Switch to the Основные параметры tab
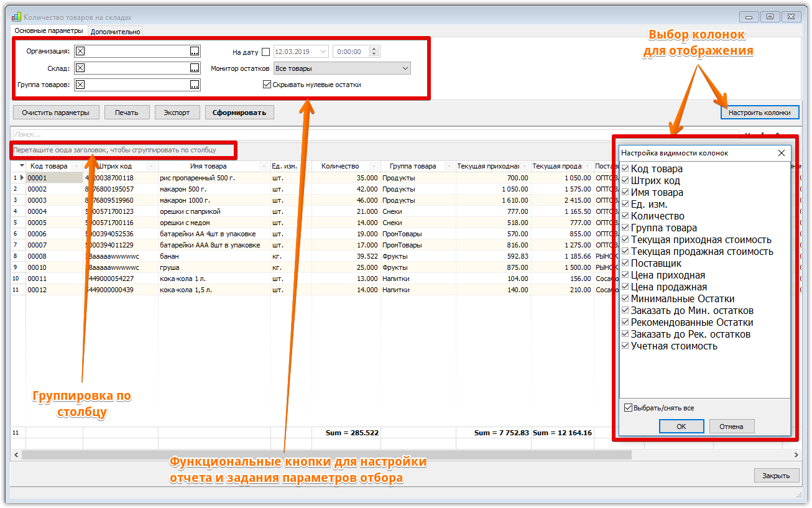The image size is (812, 508). (48, 30)
